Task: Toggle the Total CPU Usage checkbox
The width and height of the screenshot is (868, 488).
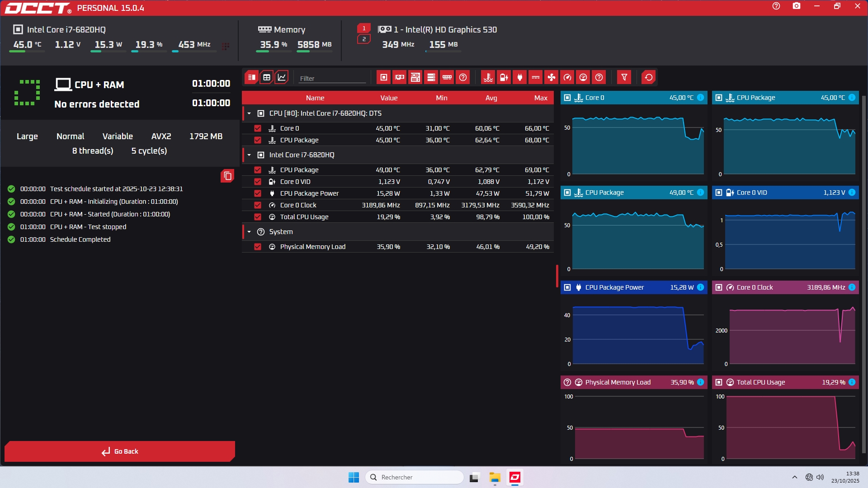Action: tap(258, 217)
